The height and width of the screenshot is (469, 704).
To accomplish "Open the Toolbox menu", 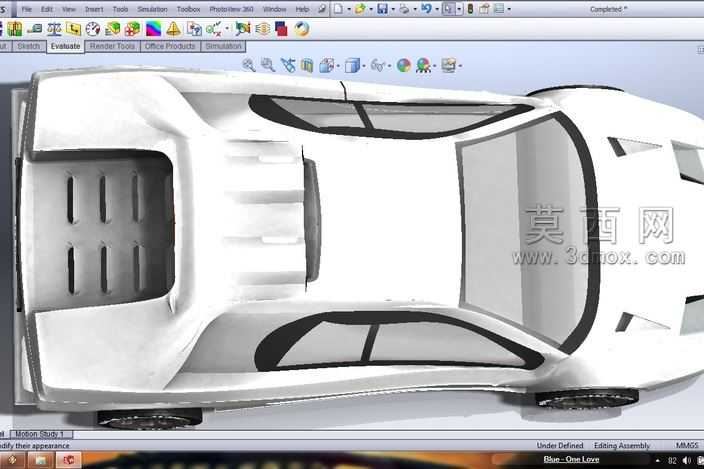I will click(189, 9).
